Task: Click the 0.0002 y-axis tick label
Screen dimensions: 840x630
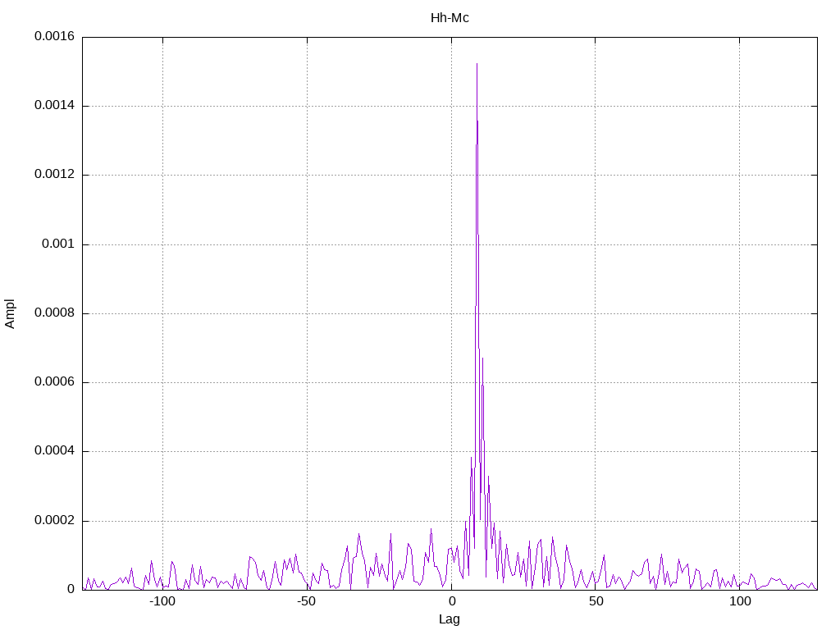Action: 55,520
